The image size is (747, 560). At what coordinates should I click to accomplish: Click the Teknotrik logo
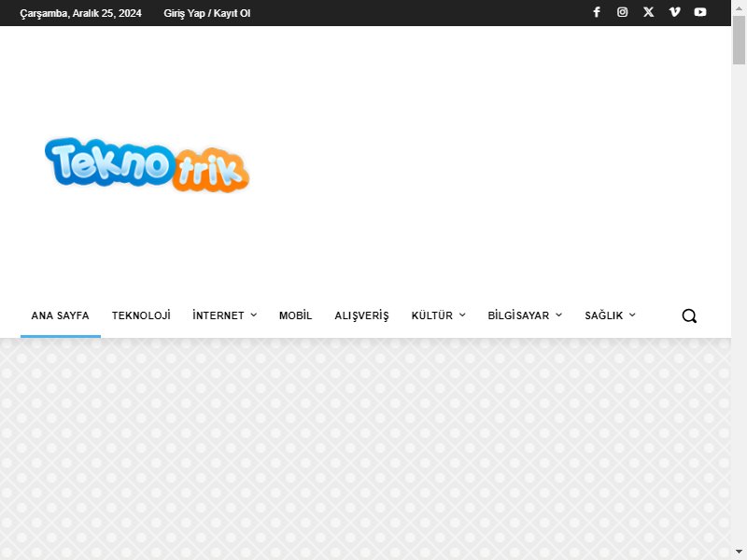pos(147,165)
